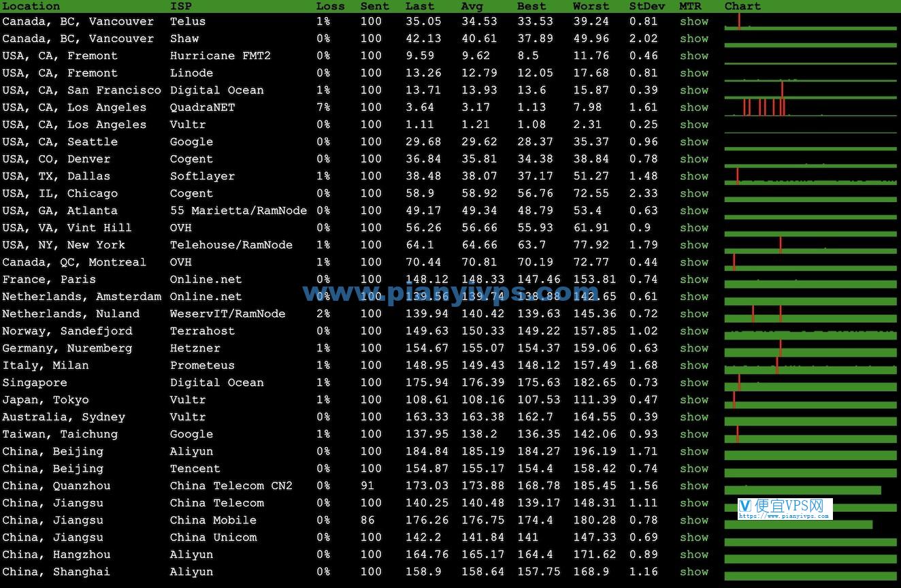Open 'show' link for Cogent Denver row
The width and height of the screenshot is (901, 588).
point(694,159)
